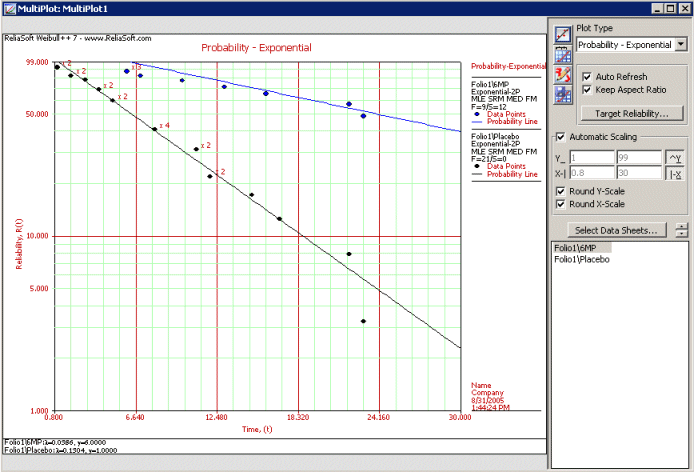Click the redraw plot pencil icon
Viewport: 694px width, 472px height.
click(563, 75)
